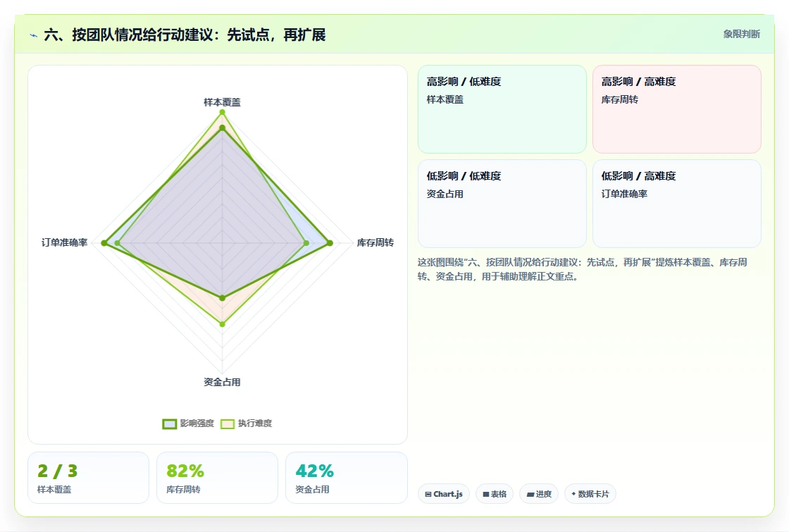Click 订单准确率 text in quadrant card
This screenshot has height=532, width=789.
pos(624,194)
